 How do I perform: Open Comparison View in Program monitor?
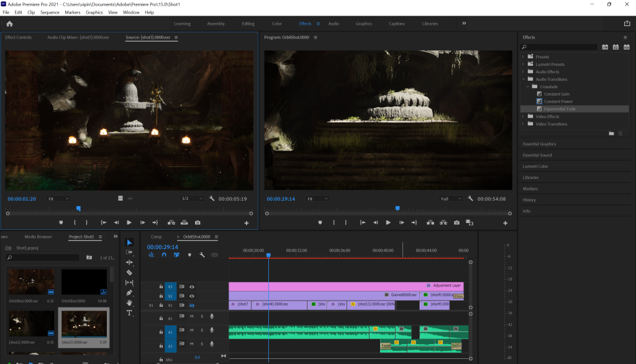point(470,223)
